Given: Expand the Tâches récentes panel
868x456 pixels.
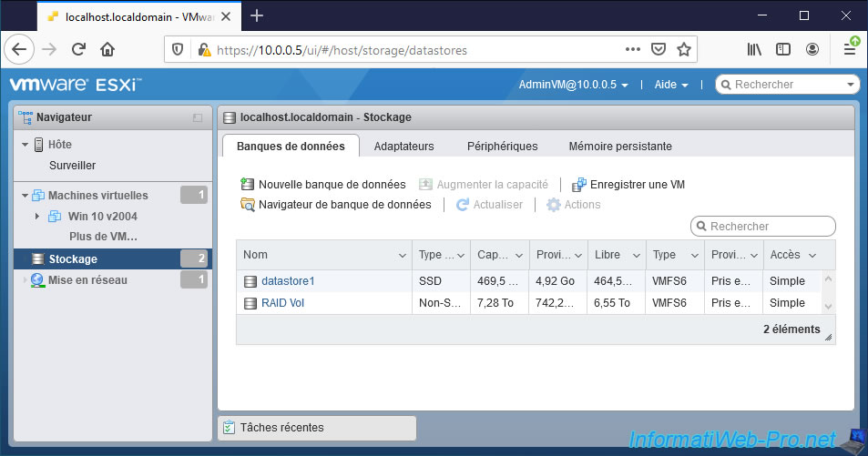Looking at the screenshot, I should click(x=317, y=428).
